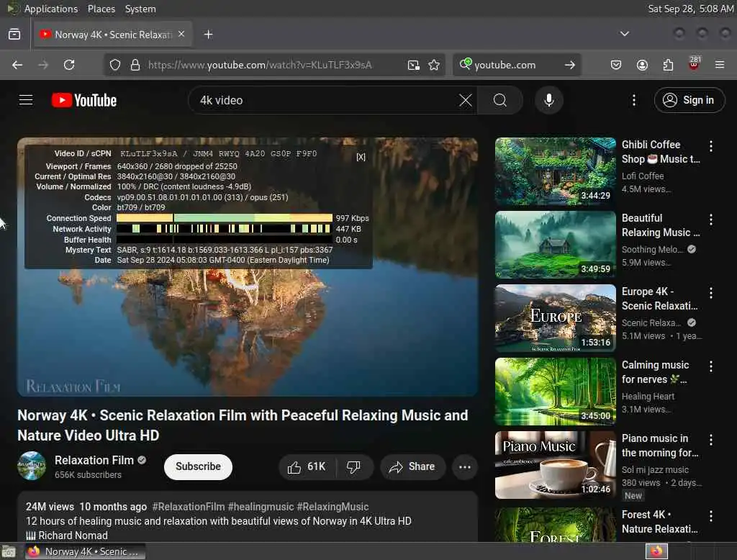The image size is (737, 560).
Task: Go back with browser back arrow
Action: (17, 65)
